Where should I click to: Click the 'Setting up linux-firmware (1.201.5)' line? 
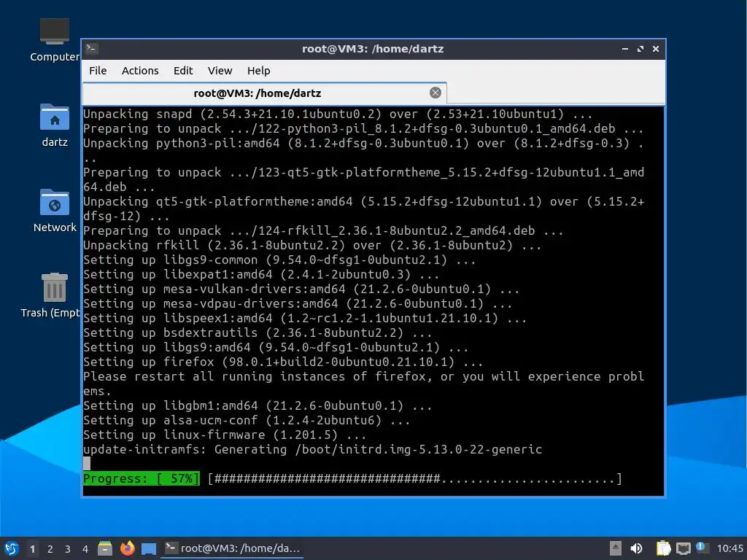(225, 435)
